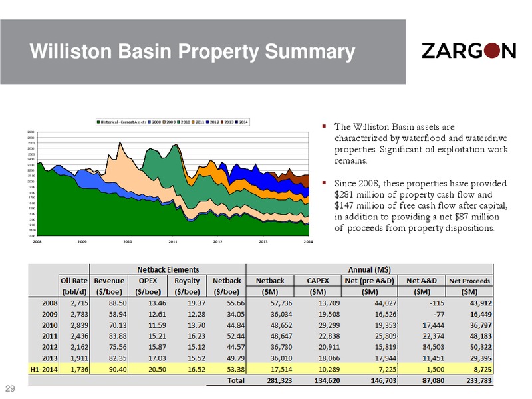Click total CAPEX value '134,620'
The width and height of the screenshot is (532, 399).
coord(327,380)
